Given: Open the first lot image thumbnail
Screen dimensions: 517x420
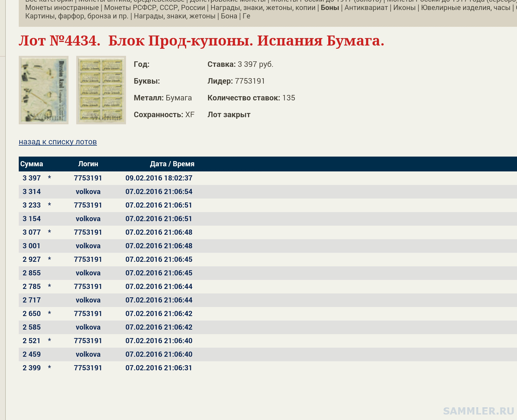Looking at the screenshot, I should pos(44,90).
